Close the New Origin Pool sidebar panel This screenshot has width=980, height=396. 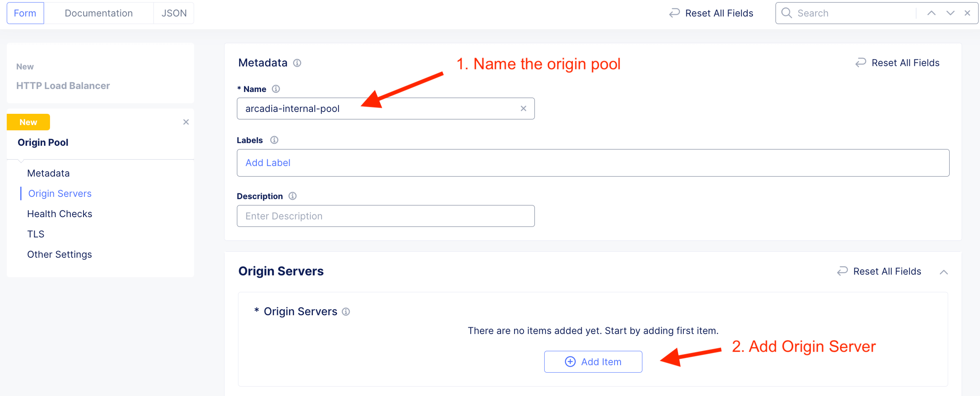[186, 122]
